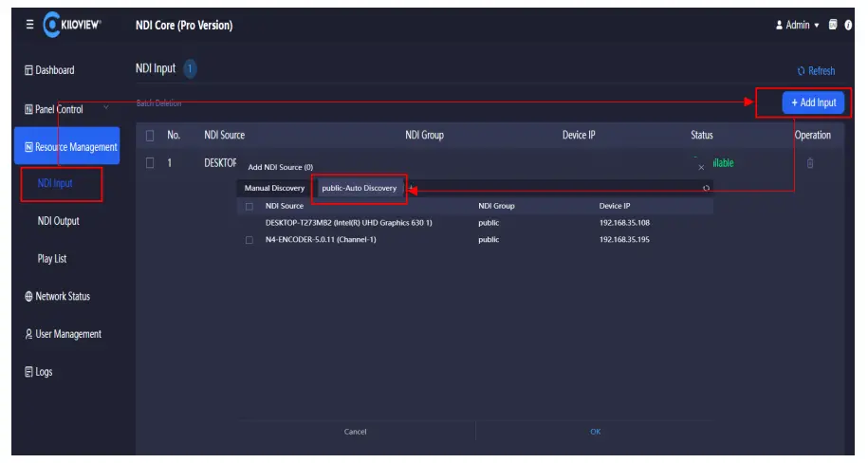868x463 pixels.
Task: Click DESKTOP-T273MB2 (Intel(R) UHD Graphics 630 1) source
Action: (x=349, y=223)
